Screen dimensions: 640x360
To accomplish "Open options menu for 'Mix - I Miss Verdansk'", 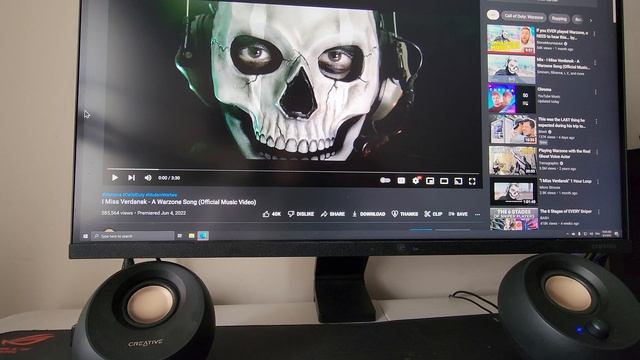I will click(x=595, y=63).
